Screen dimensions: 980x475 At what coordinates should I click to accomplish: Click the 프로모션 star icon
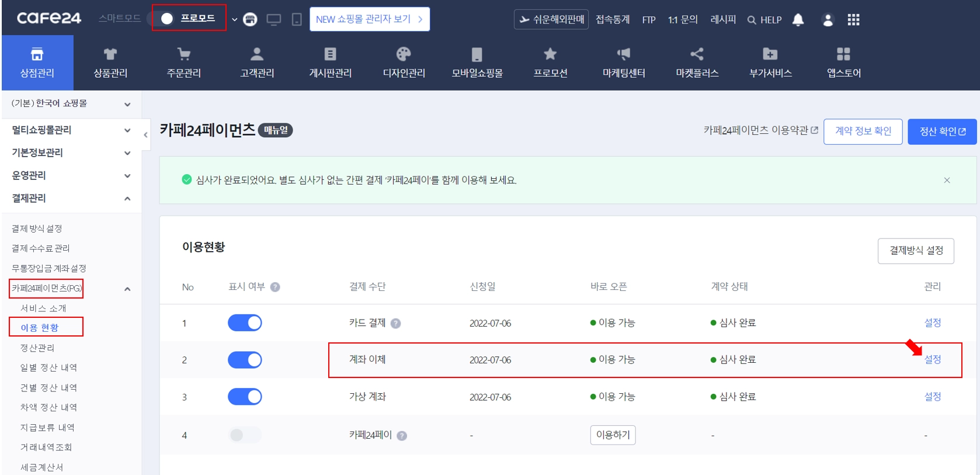click(x=550, y=54)
